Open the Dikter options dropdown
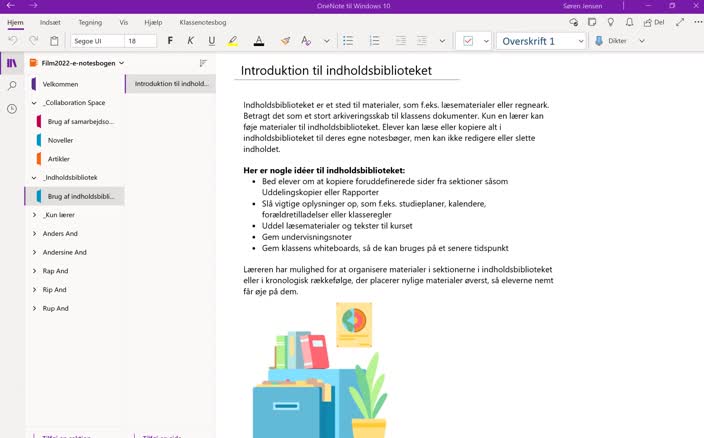The width and height of the screenshot is (704, 438). click(x=642, y=41)
